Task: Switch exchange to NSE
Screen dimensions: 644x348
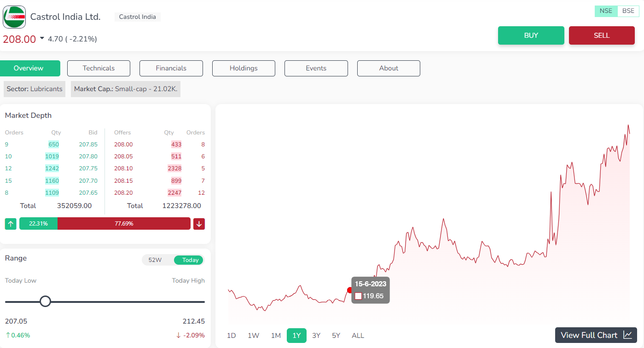Action: 606,11
